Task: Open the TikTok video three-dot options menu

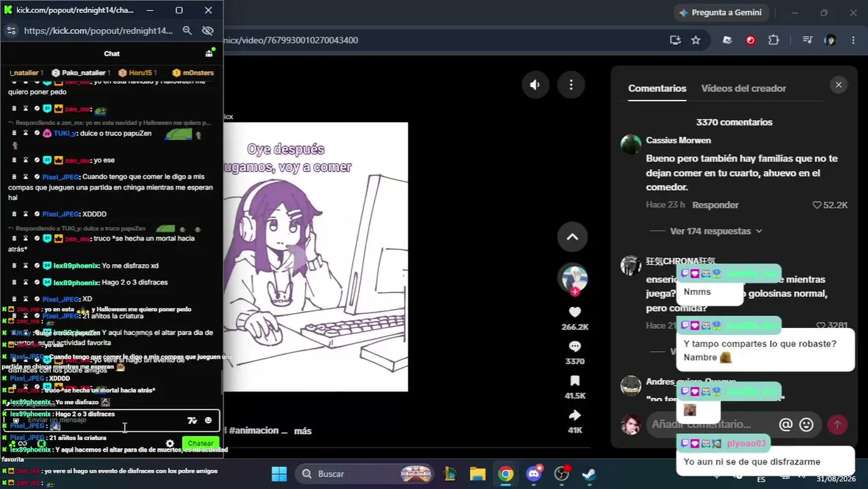Action: click(x=571, y=85)
